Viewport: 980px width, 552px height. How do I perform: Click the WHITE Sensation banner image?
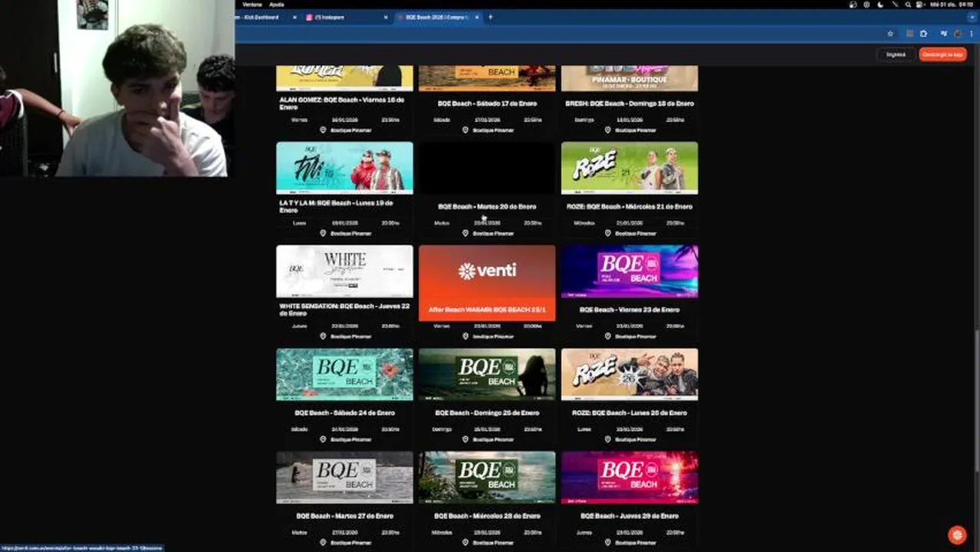[344, 271]
